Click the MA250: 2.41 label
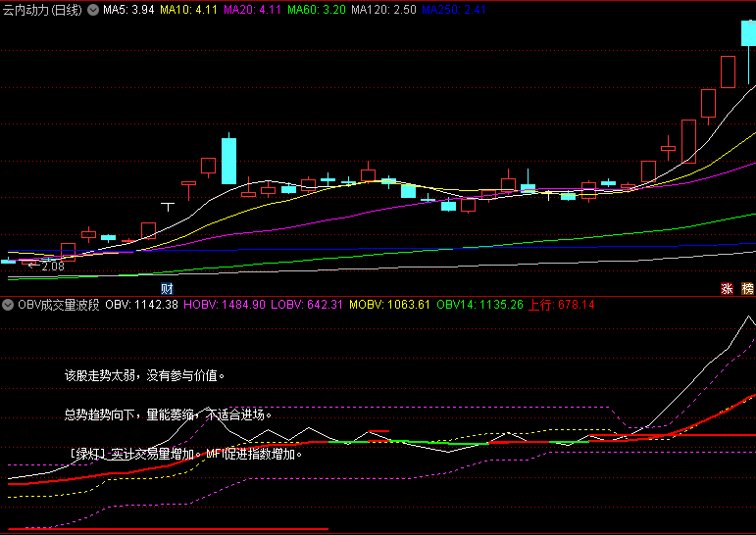The height and width of the screenshot is (535, 756). point(454,10)
